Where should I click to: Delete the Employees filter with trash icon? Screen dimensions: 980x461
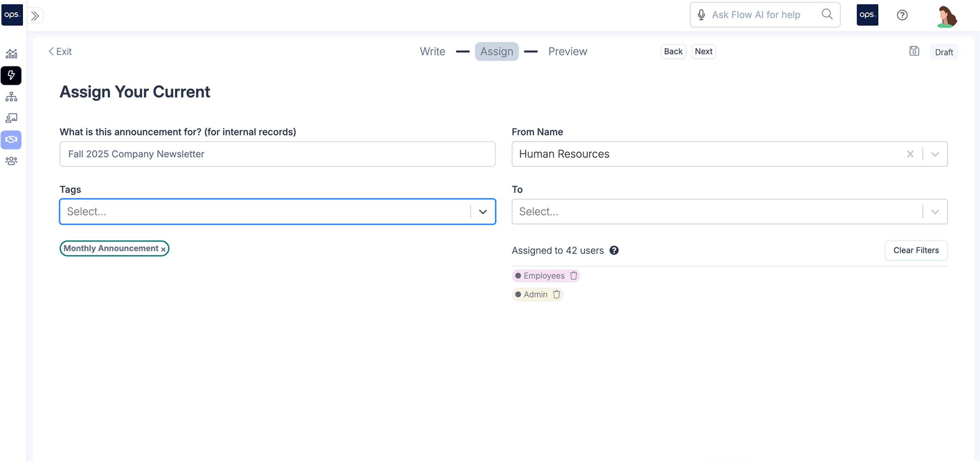coord(573,276)
